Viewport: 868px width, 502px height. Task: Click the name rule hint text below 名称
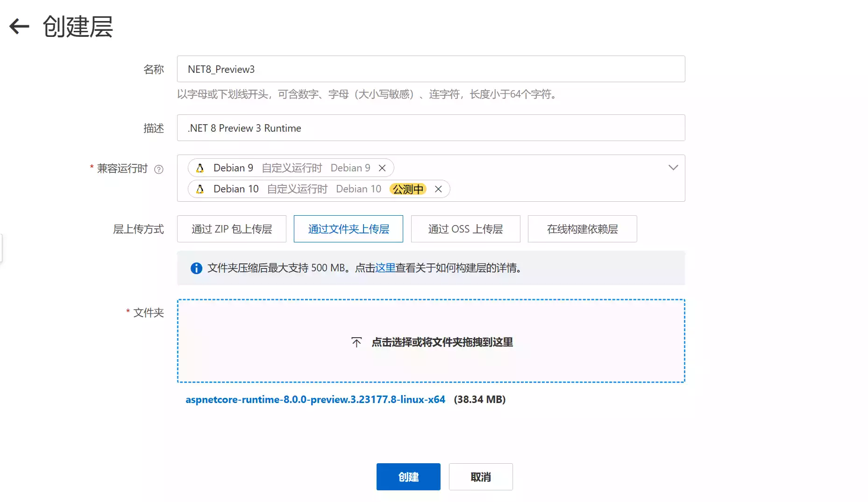(368, 94)
